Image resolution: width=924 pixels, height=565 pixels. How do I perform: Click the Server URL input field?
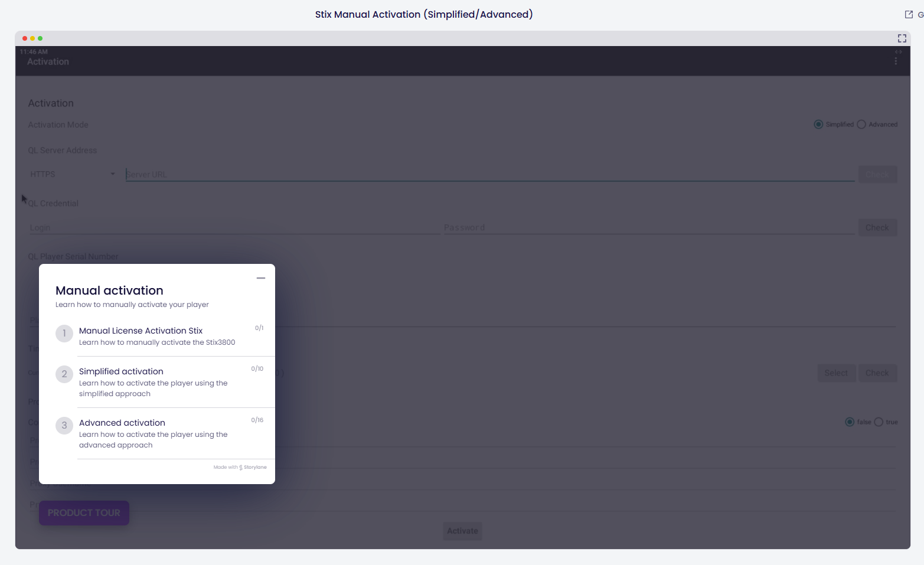[x=489, y=175]
